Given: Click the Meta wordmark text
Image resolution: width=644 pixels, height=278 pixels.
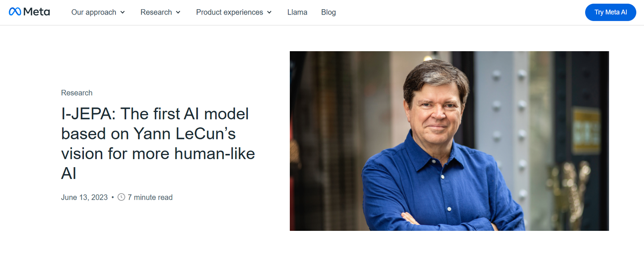Looking at the screenshot, I should [x=37, y=12].
